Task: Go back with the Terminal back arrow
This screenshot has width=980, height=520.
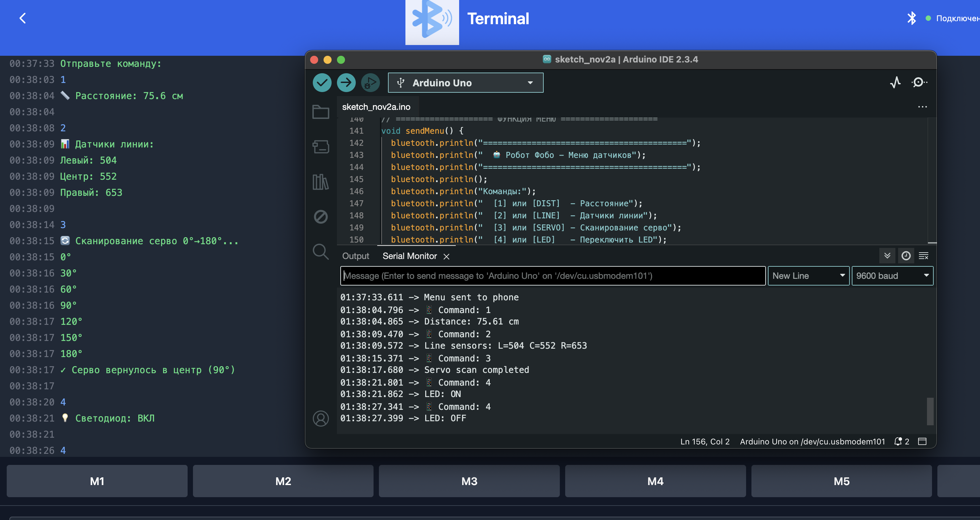Action: [x=23, y=18]
